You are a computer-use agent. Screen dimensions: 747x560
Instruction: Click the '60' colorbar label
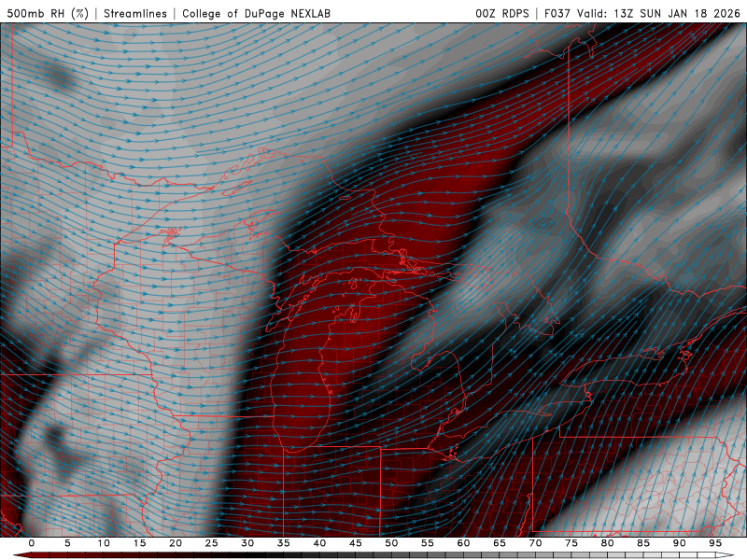pyautogui.click(x=463, y=543)
